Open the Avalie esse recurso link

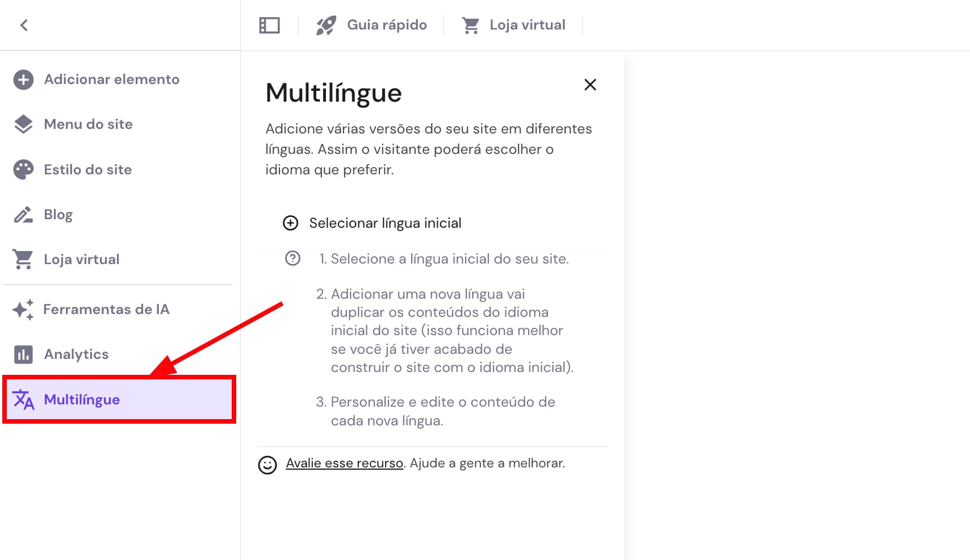click(x=344, y=463)
